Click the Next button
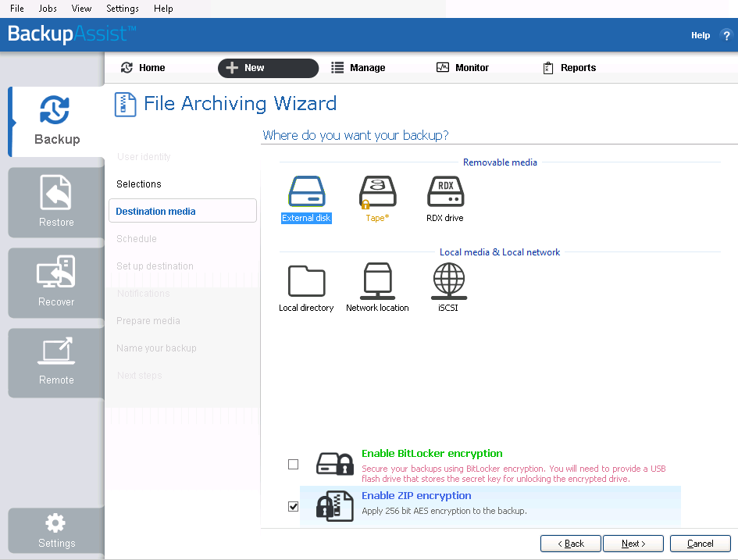Viewport: 738px width, 560px height. (x=633, y=544)
